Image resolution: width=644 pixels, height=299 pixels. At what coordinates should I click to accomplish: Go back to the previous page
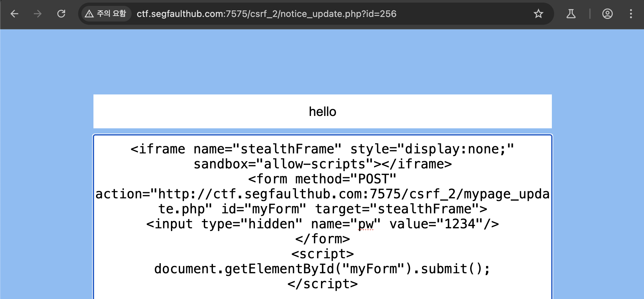14,14
